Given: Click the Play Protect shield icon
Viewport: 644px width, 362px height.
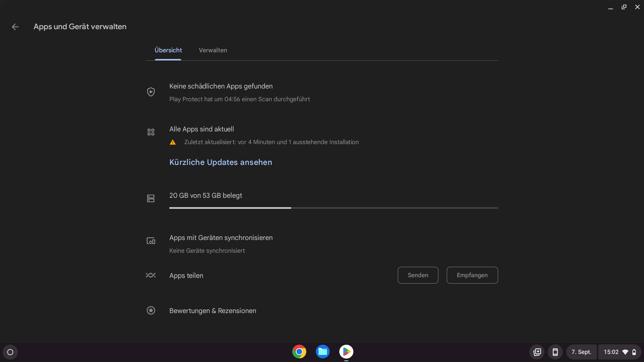Looking at the screenshot, I should (x=151, y=92).
